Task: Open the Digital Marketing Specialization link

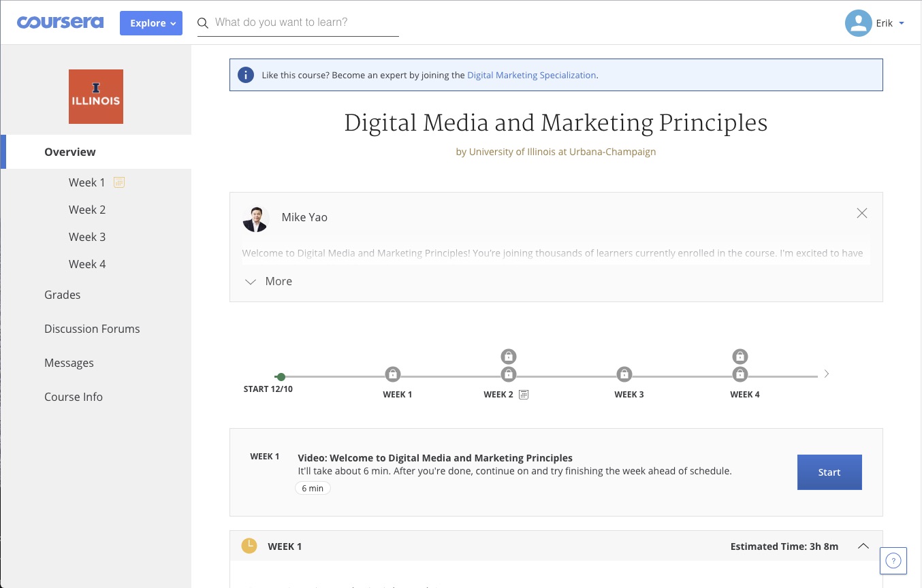Action: pos(532,75)
